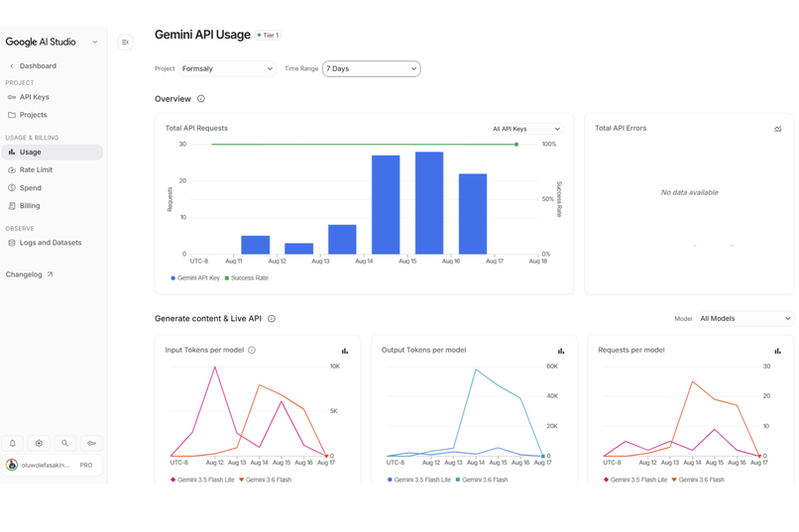Click the Usage bar chart icon
Screen dimensions: 799x532
click(12, 152)
